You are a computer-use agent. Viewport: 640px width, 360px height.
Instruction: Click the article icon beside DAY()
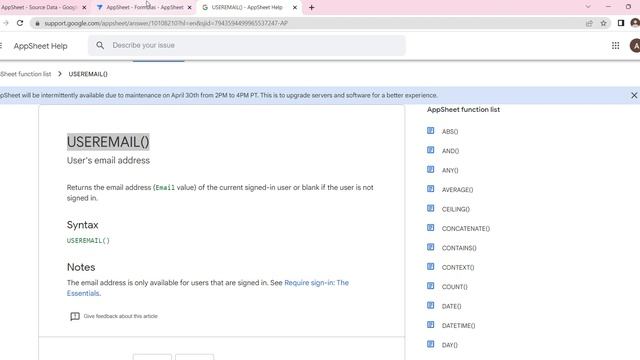pos(431,344)
